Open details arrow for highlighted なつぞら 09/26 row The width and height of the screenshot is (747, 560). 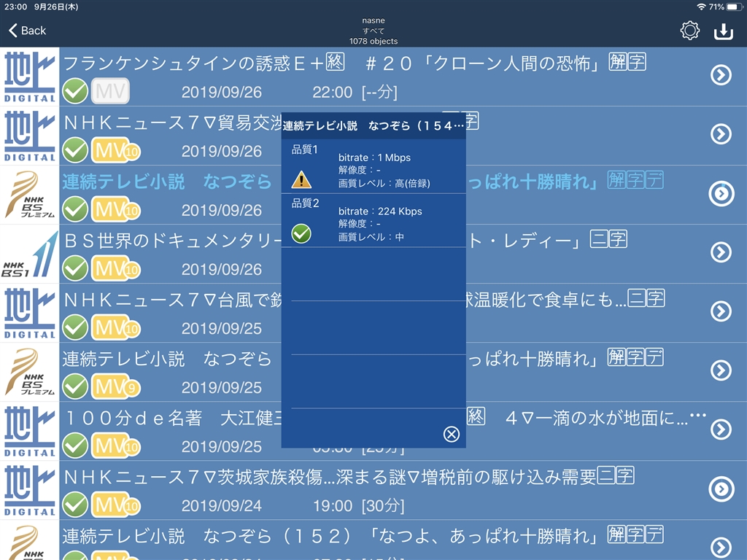[721, 193]
